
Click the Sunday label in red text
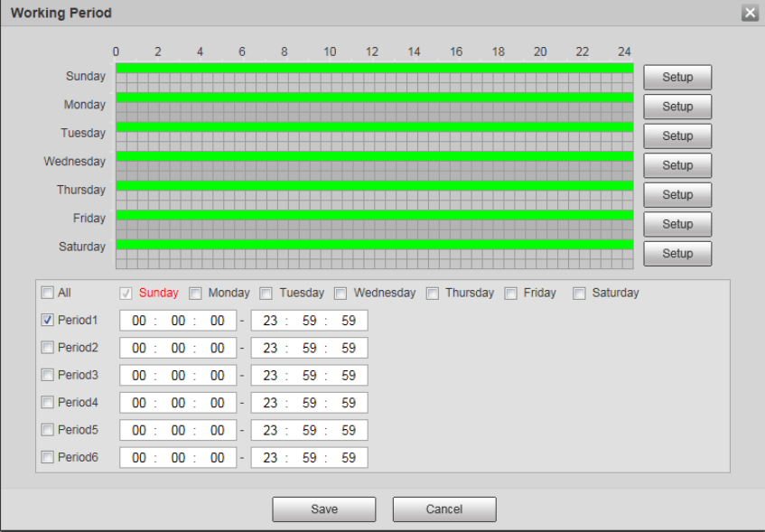tap(159, 293)
